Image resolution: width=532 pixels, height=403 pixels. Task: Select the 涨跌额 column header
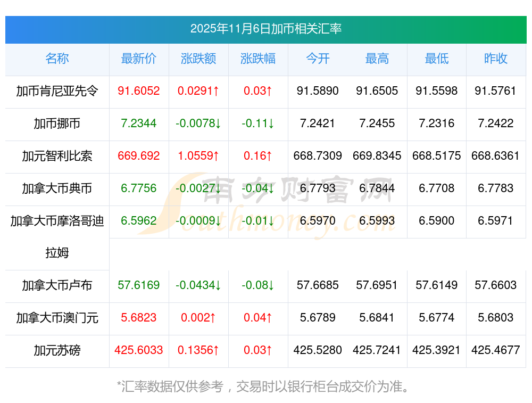click(198, 59)
